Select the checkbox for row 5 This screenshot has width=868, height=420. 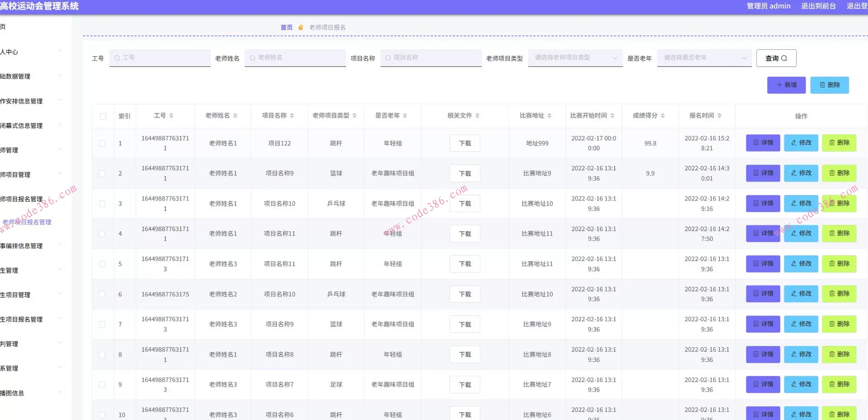coord(102,264)
